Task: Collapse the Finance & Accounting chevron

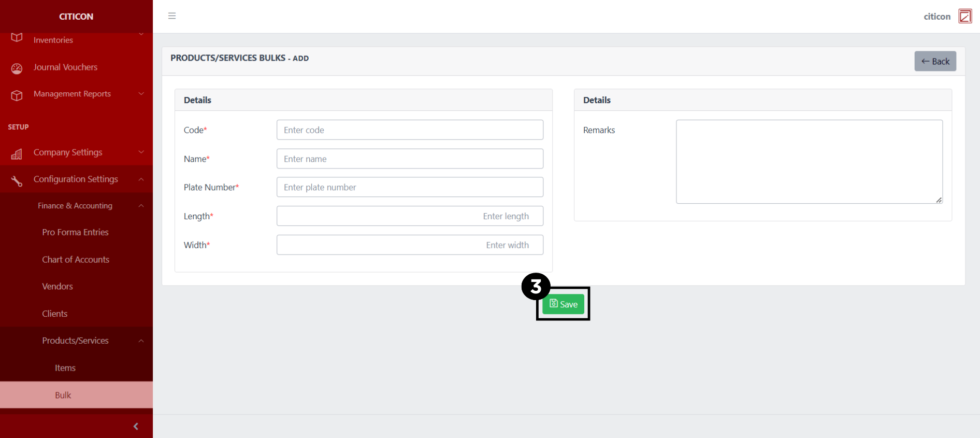Action: (x=141, y=206)
